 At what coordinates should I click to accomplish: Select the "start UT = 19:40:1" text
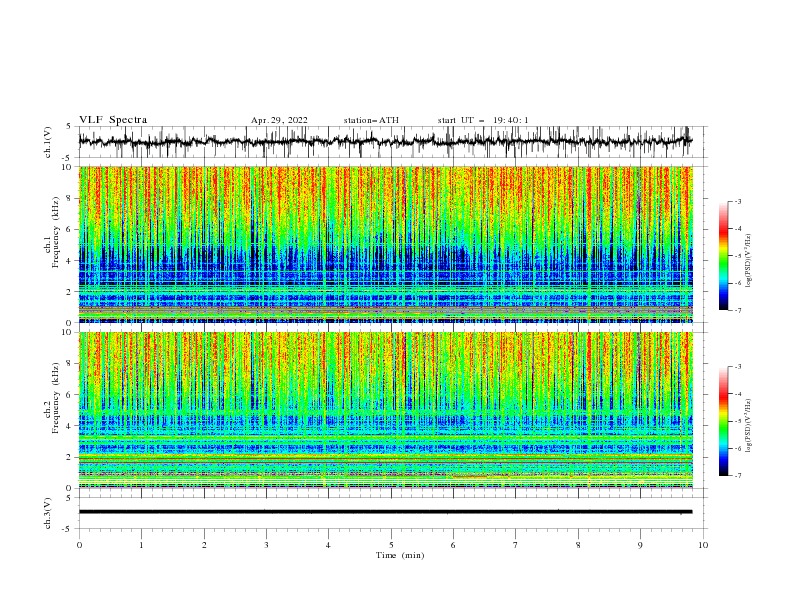coord(483,120)
